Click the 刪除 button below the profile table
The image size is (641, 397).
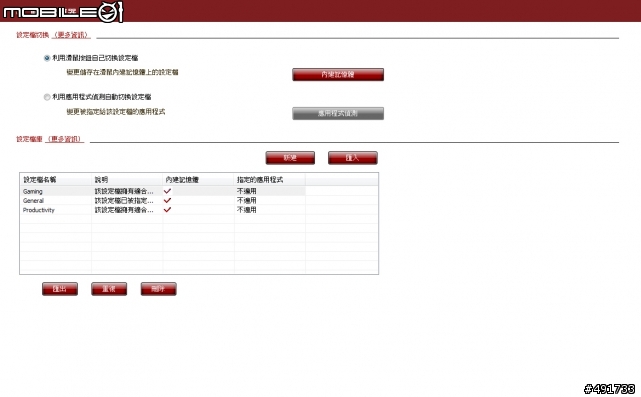[159, 289]
